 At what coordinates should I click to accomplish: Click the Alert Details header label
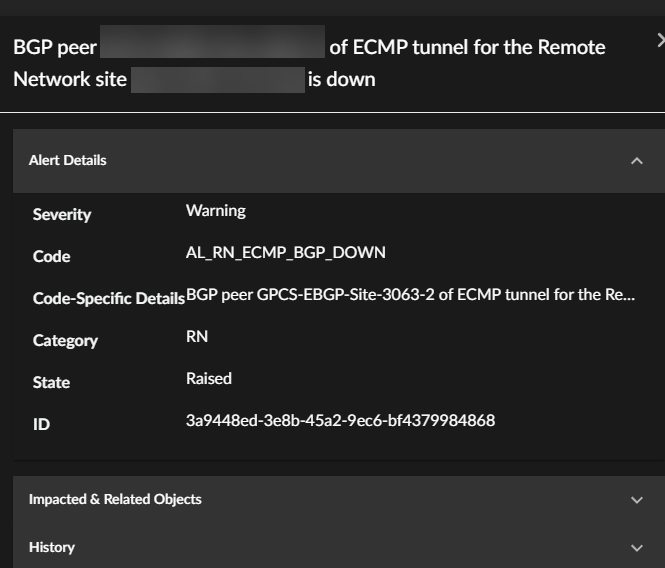[x=67, y=160]
